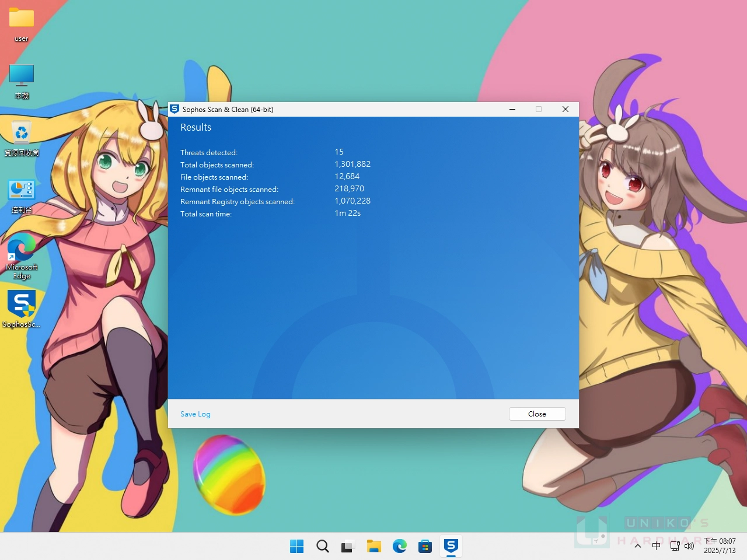
Task: Open the Recycle Bin desktop icon
Action: point(22,138)
